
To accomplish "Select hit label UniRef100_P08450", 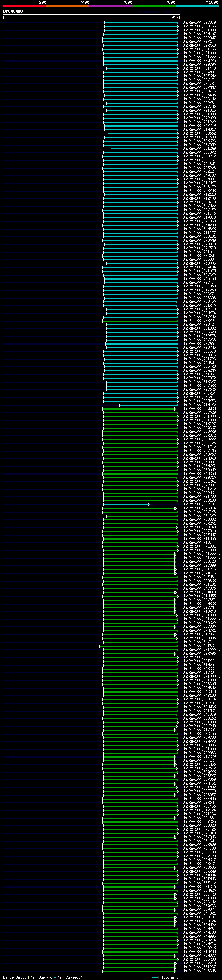I will click(x=199, y=302).
